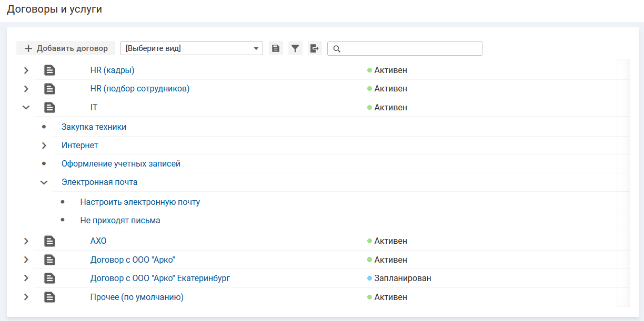Click the export icon next to filter
The width and height of the screenshot is (644, 321).
pos(315,48)
